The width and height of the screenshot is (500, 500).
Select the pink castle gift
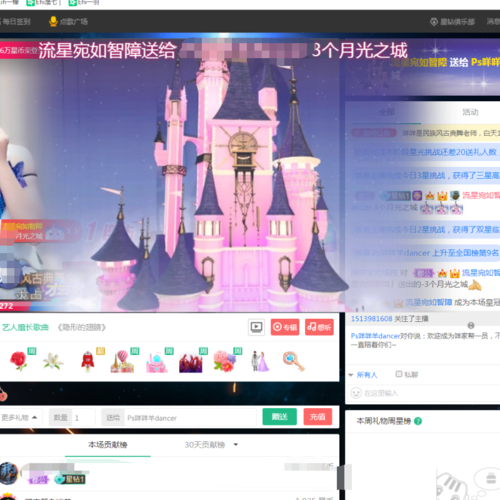click(156, 363)
